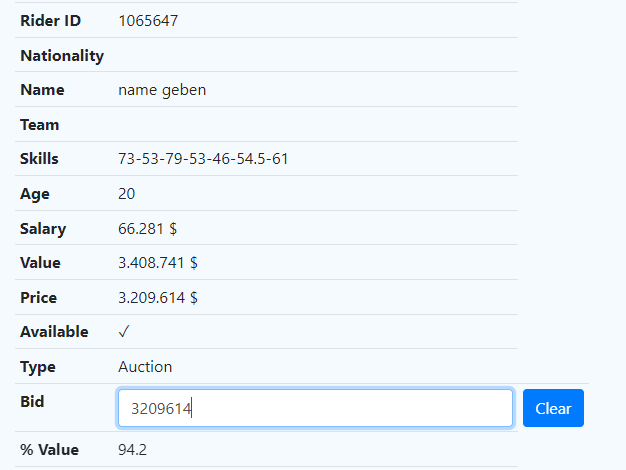Click the Age value 20
The image size is (626, 470).
tap(127, 194)
